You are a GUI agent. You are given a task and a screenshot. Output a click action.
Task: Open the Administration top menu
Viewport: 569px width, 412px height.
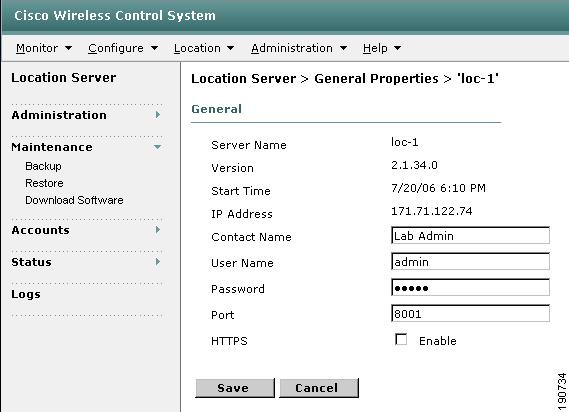[292, 48]
